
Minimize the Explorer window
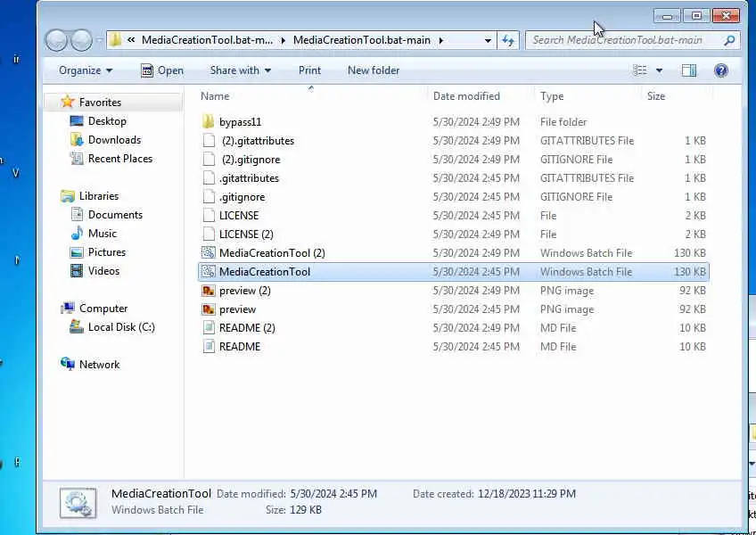[667, 16]
